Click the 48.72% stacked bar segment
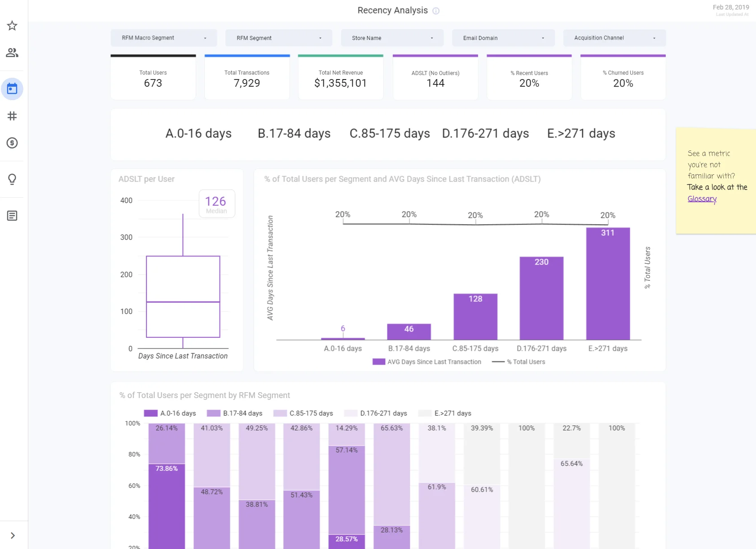756x549 pixels. click(x=212, y=518)
